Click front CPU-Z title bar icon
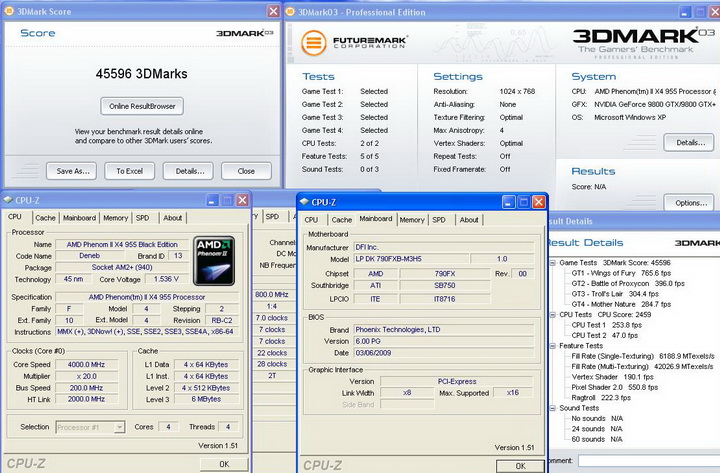Viewport: 720px width, 473px height. 304,202
